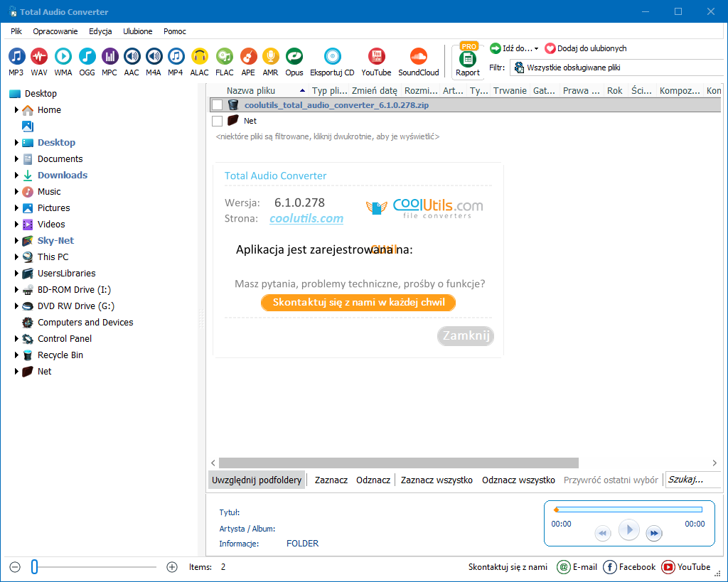
Task: Select Computers and Devices tree item
Action: pyautogui.click(x=85, y=322)
